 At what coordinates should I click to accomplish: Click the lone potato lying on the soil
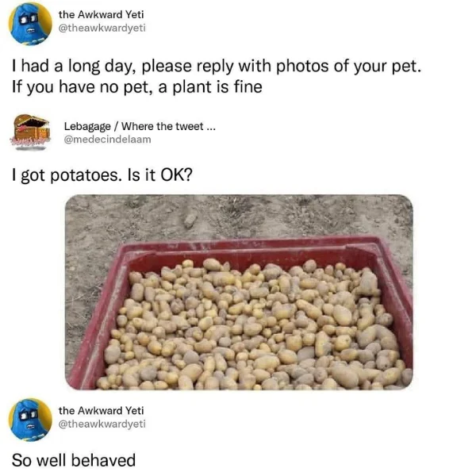[190, 220]
